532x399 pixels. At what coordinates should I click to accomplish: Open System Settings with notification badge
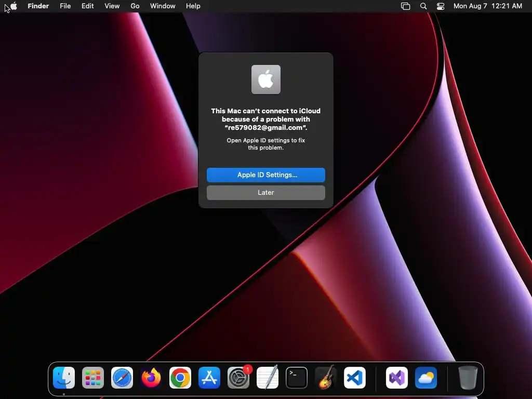pos(238,378)
